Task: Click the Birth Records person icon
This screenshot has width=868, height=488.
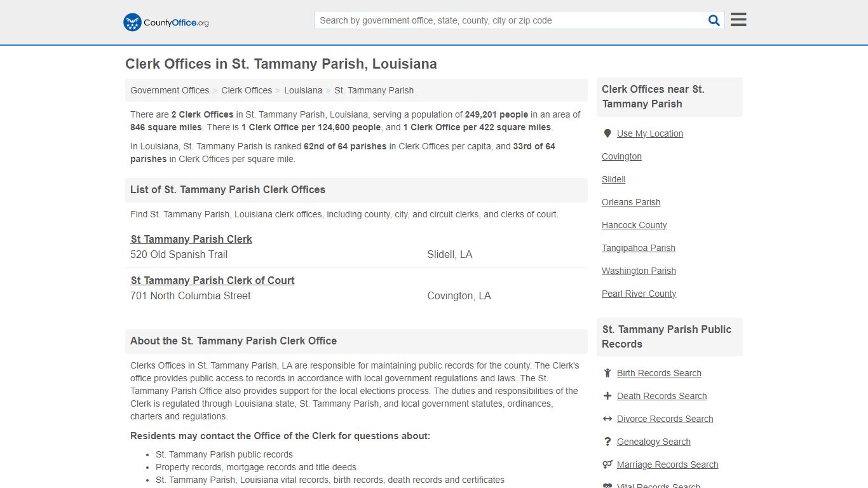Action: coord(607,373)
